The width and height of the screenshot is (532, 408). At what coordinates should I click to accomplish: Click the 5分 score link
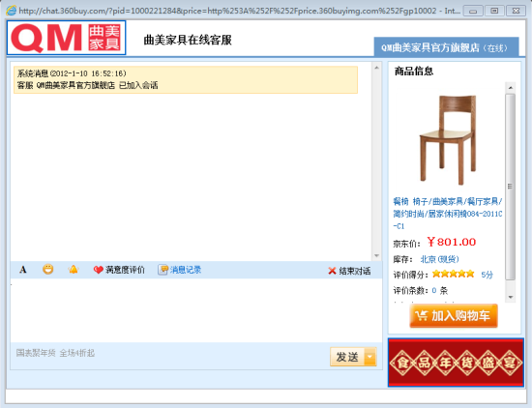coord(487,275)
